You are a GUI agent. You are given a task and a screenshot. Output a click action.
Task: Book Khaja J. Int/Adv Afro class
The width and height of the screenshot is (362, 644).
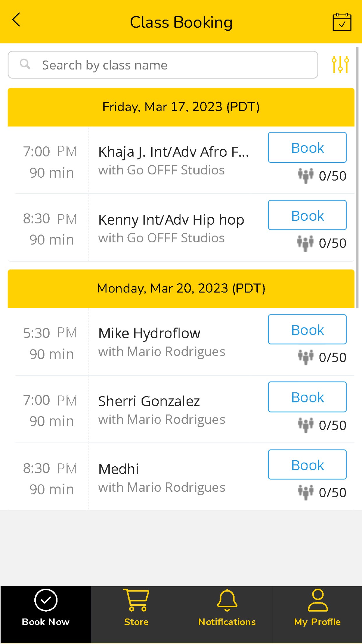[307, 147]
